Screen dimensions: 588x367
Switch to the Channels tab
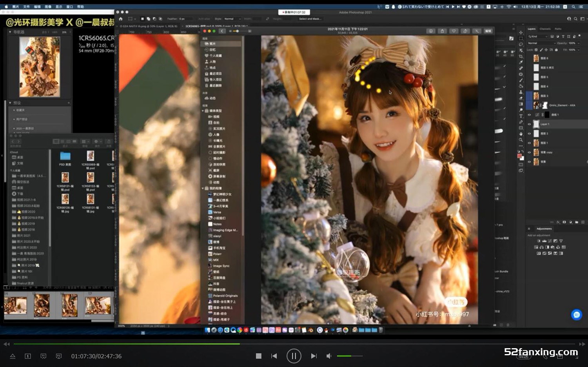pyautogui.click(x=545, y=29)
